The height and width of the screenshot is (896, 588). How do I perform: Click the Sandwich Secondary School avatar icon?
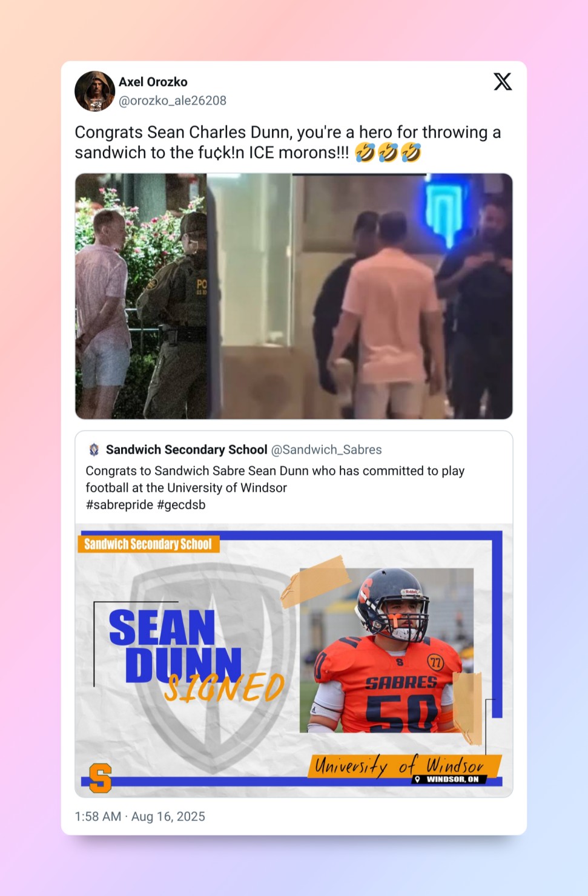(94, 450)
